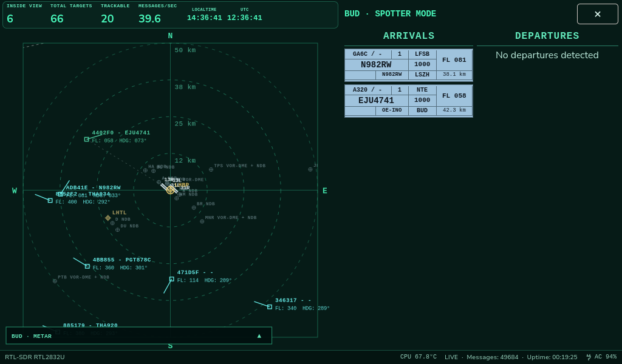Click the LFSB origin cell

[x=422, y=54]
